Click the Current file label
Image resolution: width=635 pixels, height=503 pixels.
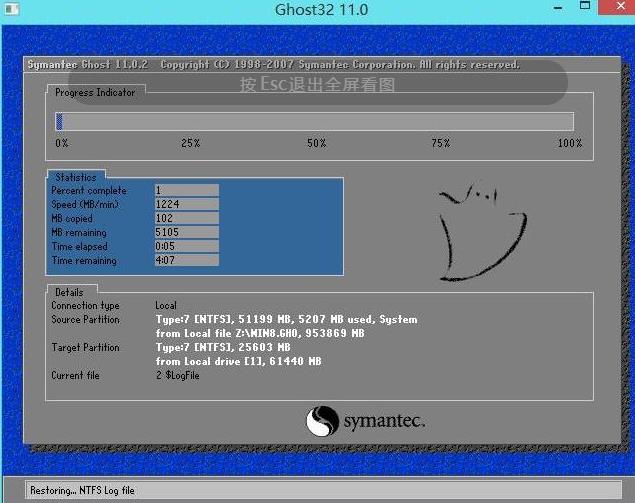point(75,375)
